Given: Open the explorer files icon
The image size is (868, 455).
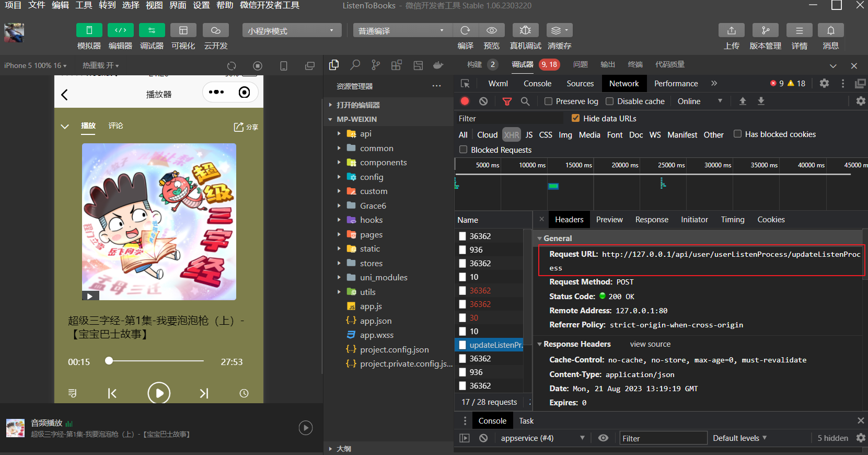Looking at the screenshot, I should coord(334,65).
